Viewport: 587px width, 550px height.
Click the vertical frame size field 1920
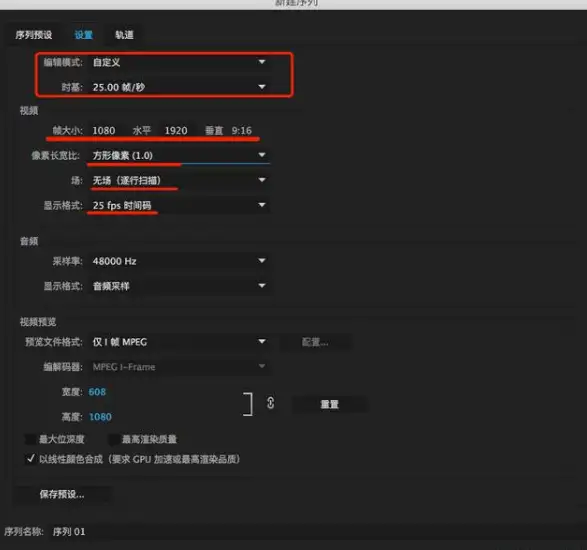coord(176,130)
